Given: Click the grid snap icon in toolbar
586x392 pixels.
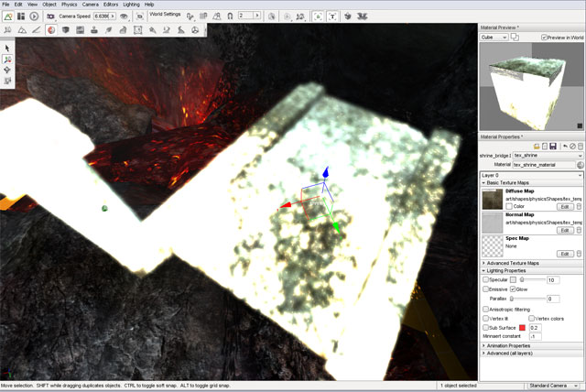Looking at the screenshot, I should click(x=202, y=16).
